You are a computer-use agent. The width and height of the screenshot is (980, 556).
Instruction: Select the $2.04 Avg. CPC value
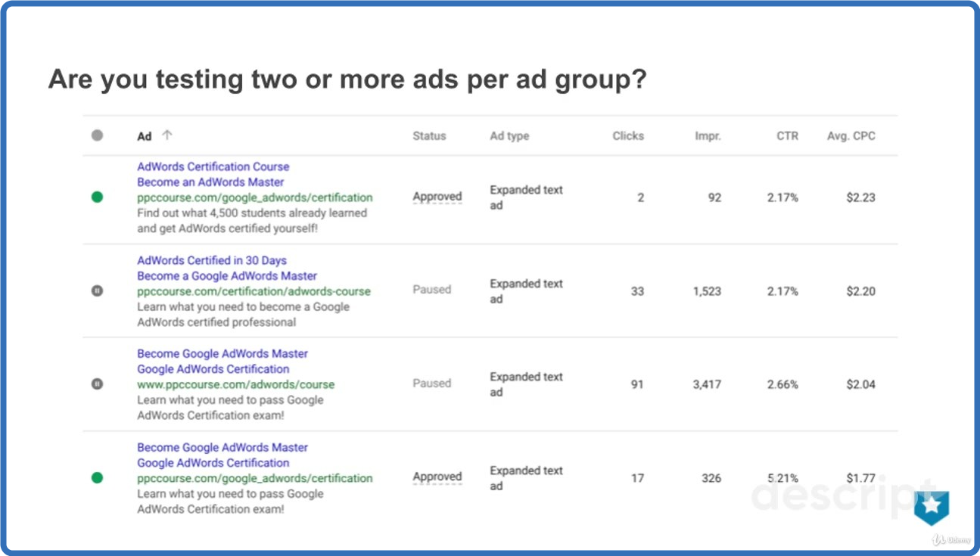tap(861, 384)
